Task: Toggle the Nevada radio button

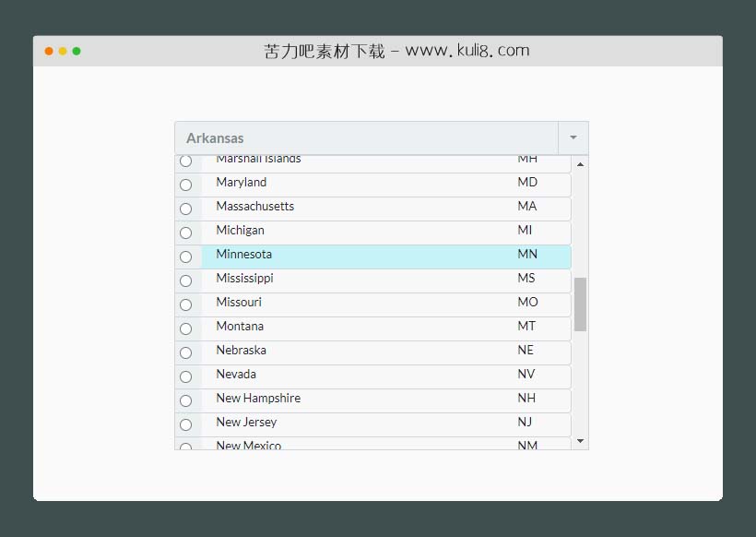Action: (186, 376)
